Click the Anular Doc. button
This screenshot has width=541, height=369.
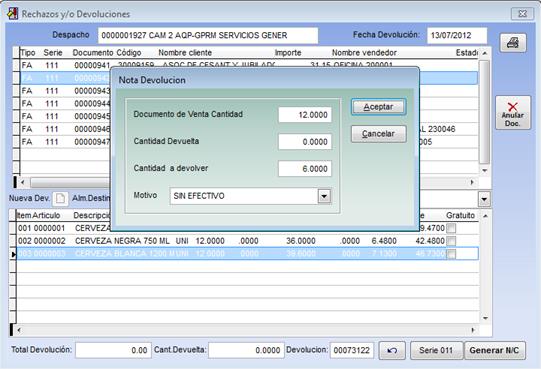[513, 113]
